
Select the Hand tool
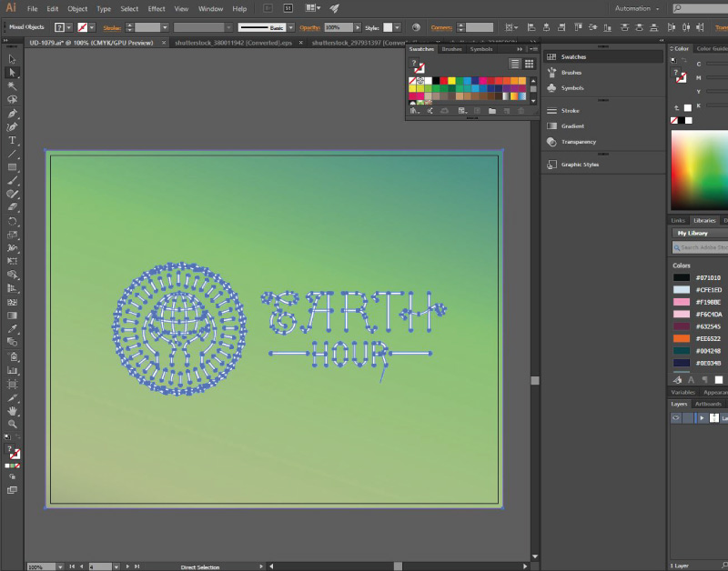coord(12,411)
